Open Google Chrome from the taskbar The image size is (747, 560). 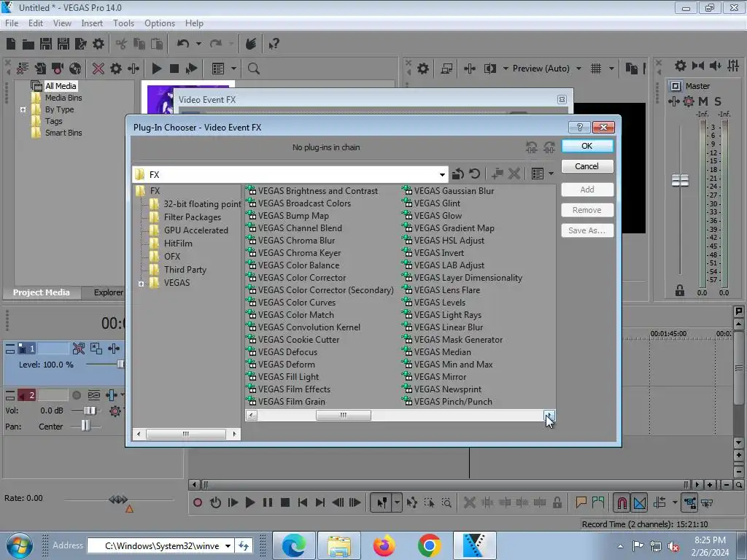click(x=429, y=545)
